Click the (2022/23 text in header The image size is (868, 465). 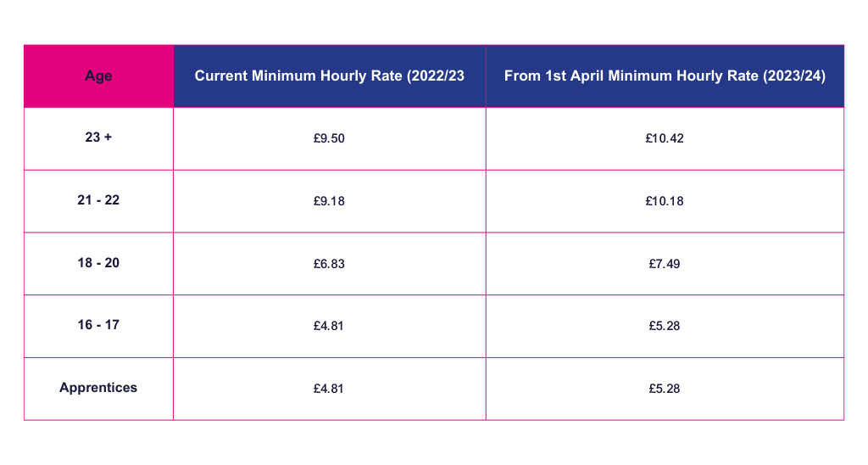pos(436,76)
